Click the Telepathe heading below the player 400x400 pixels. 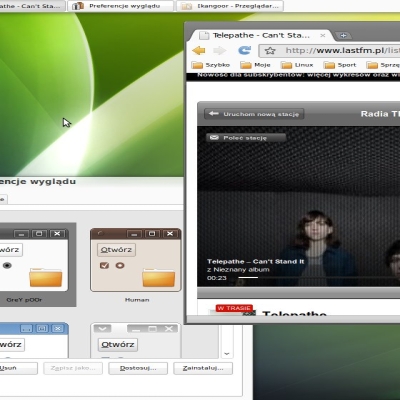(295, 313)
